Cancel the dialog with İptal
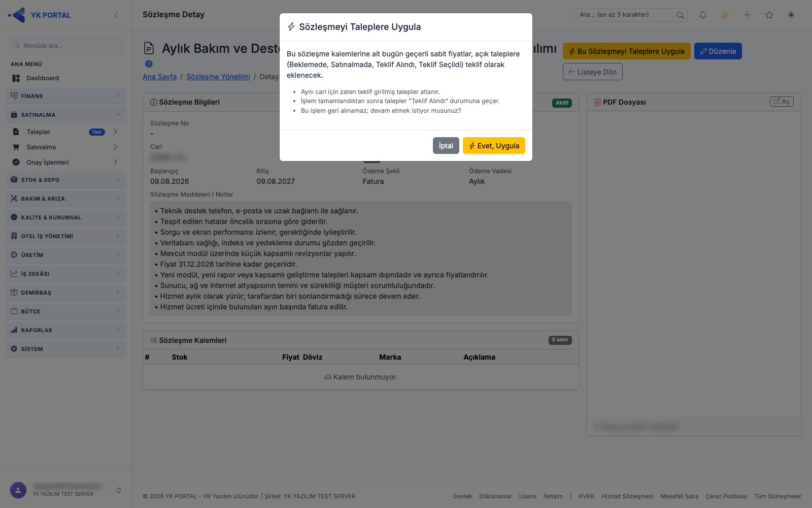 click(x=446, y=146)
